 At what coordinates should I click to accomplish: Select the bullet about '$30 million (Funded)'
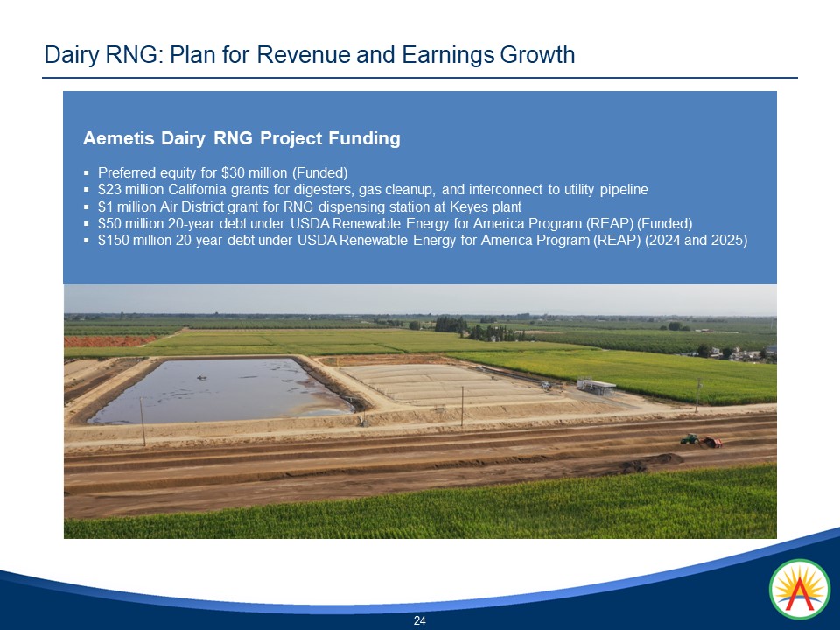225,172
